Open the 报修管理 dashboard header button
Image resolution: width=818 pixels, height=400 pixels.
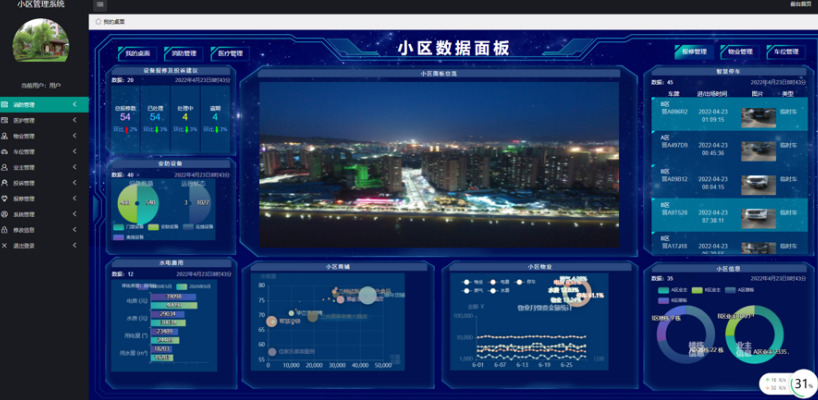pyautogui.click(x=694, y=52)
